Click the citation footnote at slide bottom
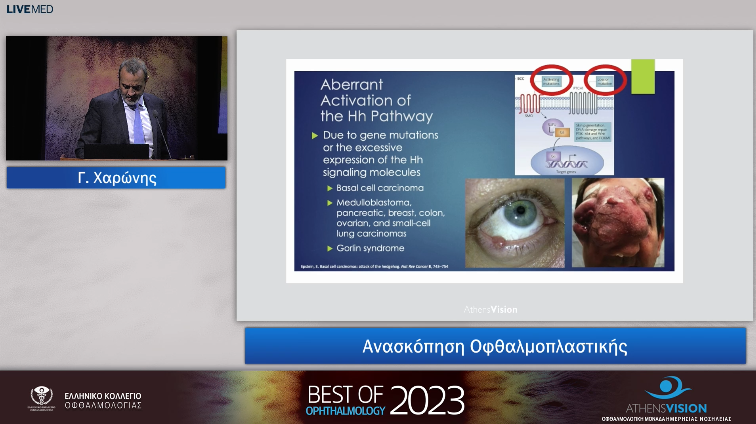The height and width of the screenshot is (424, 756). pos(375,268)
